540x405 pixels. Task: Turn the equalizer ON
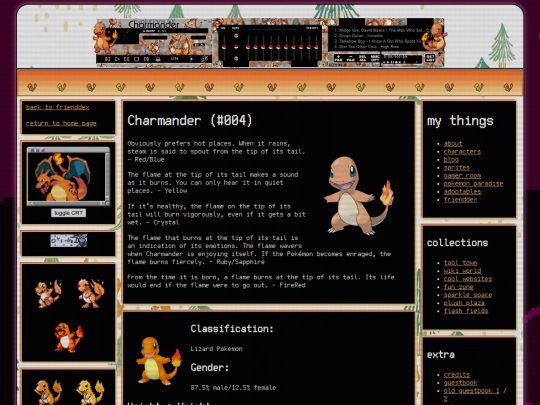[x=223, y=28]
